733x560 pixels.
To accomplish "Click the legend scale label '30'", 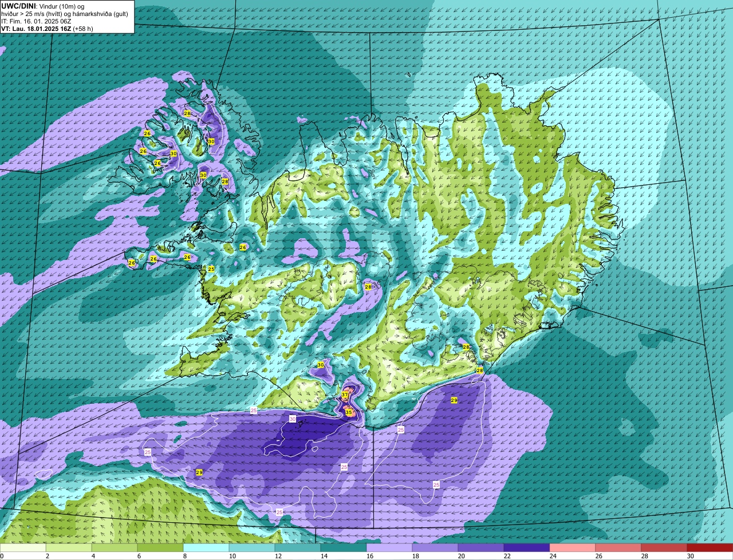I will [691, 556].
